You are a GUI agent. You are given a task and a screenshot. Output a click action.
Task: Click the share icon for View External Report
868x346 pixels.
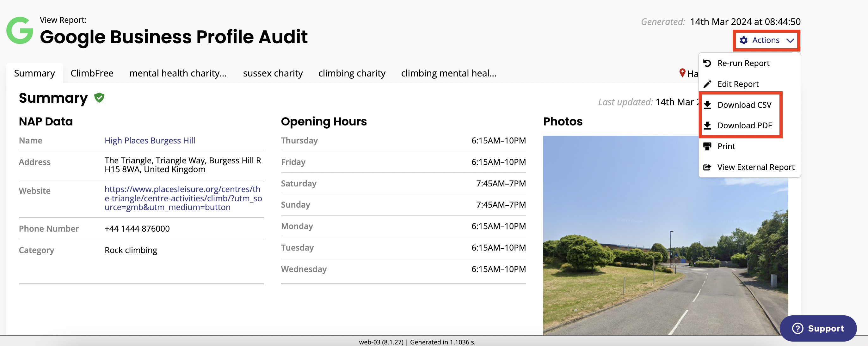(707, 167)
